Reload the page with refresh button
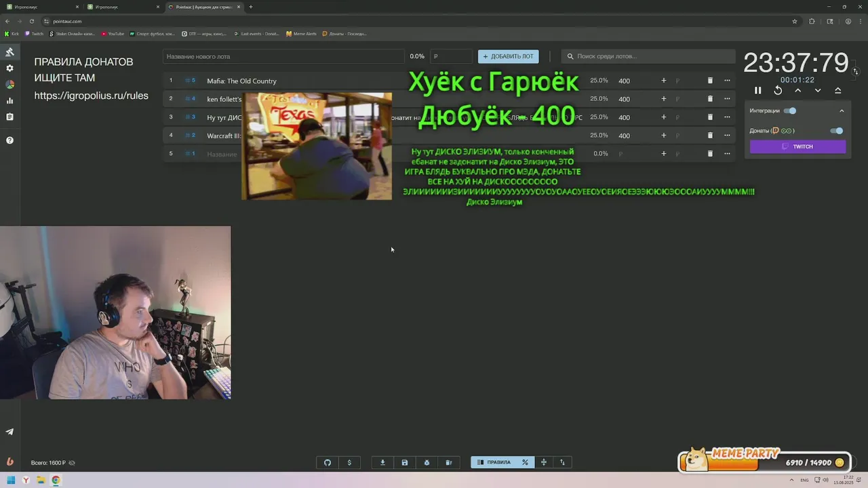 click(31, 21)
